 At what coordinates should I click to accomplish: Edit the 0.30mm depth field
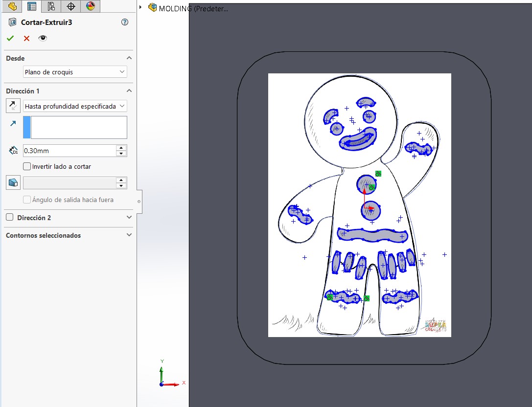point(69,151)
